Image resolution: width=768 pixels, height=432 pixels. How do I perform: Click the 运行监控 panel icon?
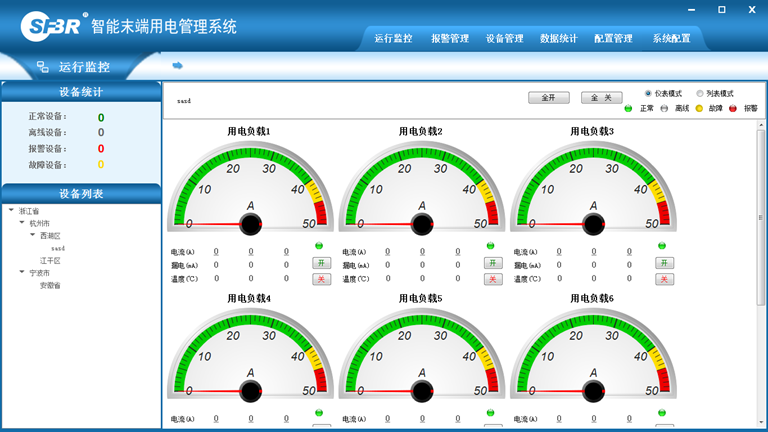click(x=42, y=67)
